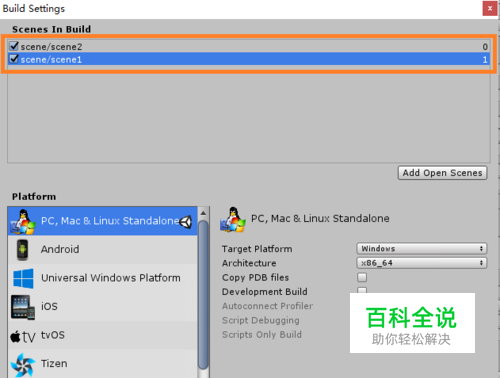
Task: Click the Android robot phone icon
Action: (x=22, y=250)
